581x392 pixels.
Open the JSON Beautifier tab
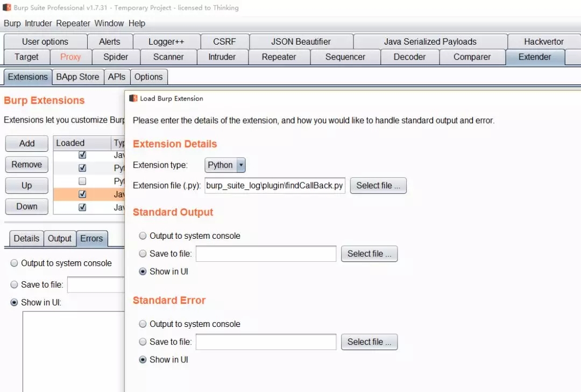pos(301,41)
